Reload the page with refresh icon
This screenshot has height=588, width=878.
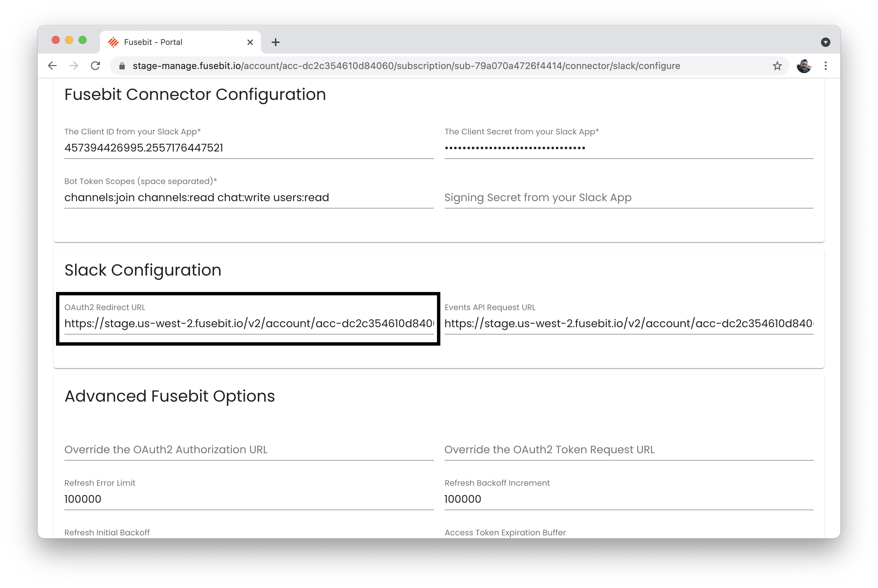pyautogui.click(x=96, y=66)
